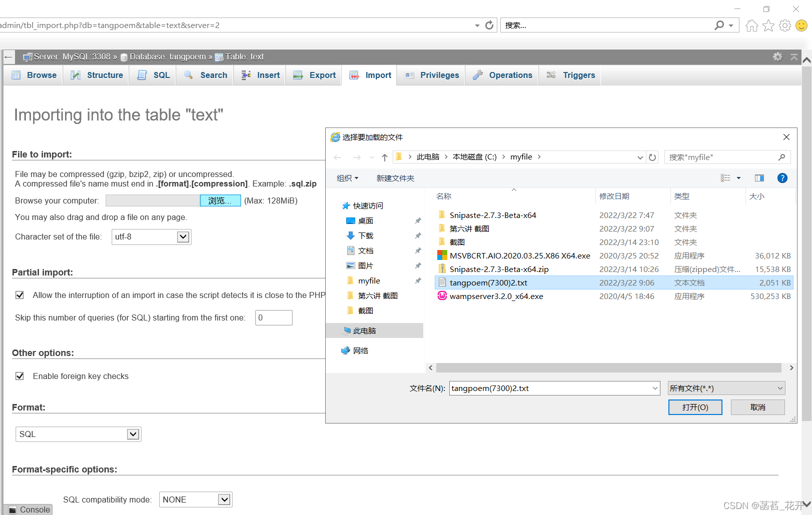Image resolution: width=812 pixels, height=515 pixels.
Task: Select 文档 in quick access
Action: [x=360, y=251]
